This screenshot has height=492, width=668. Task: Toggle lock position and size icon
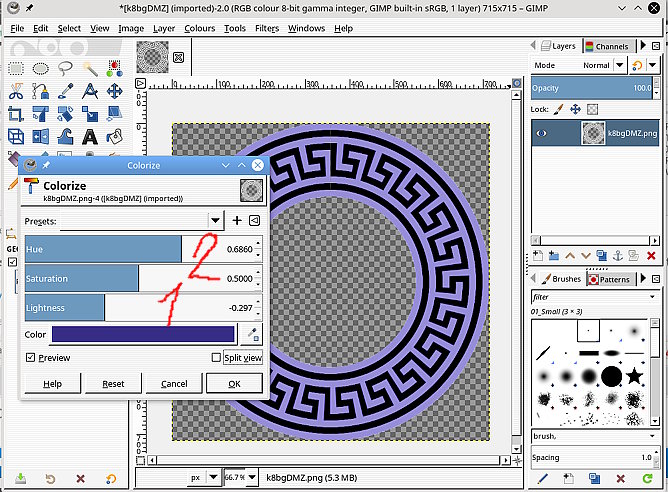click(x=576, y=109)
